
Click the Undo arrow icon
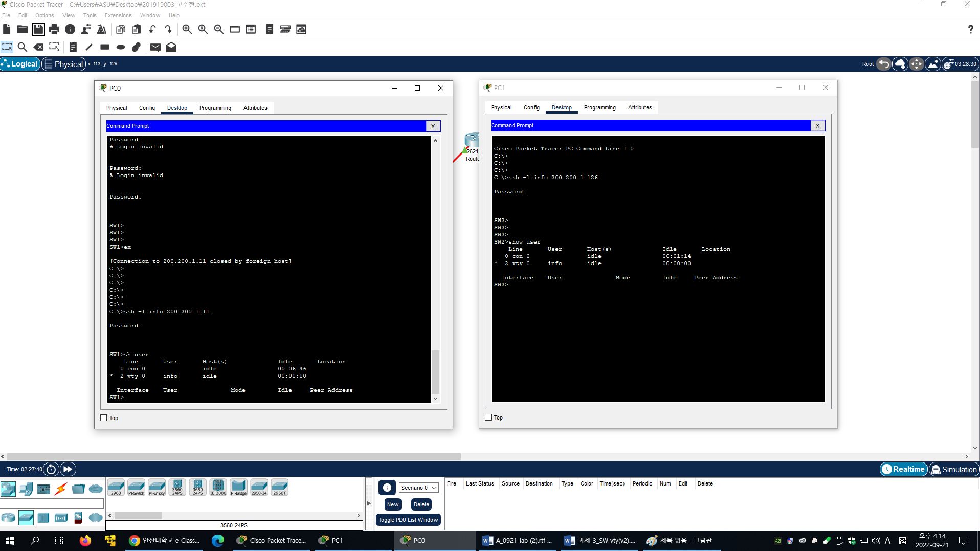(x=152, y=29)
